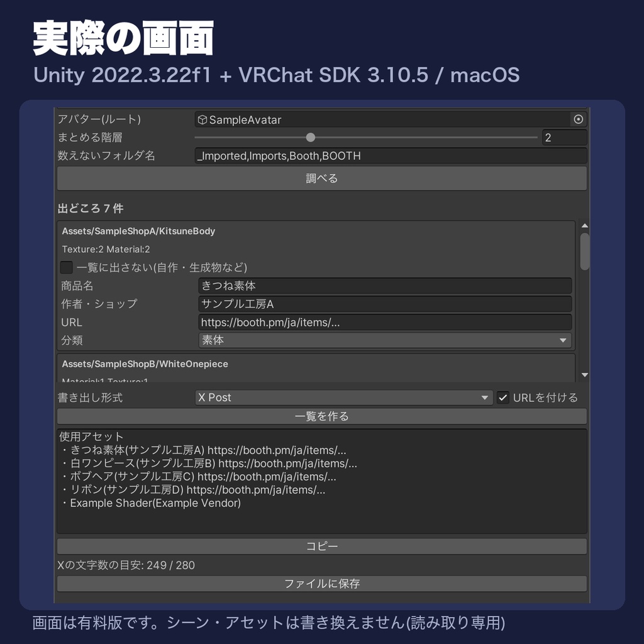Edit the 商品名 field きつね素体
The width and height of the screenshot is (644, 644).
coord(385,286)
